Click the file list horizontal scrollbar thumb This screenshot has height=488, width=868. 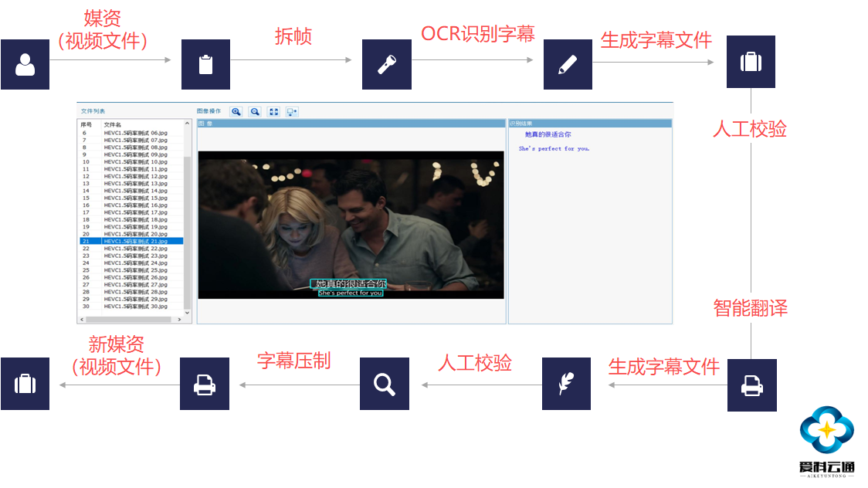(x=128, y=319)
